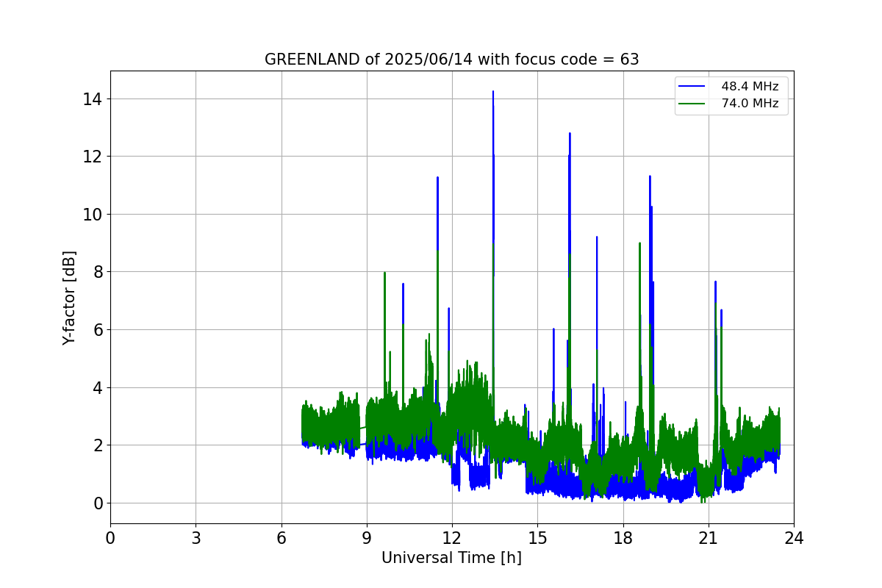
Task: Click x-axis tick label 24
Action: [794, 538]
